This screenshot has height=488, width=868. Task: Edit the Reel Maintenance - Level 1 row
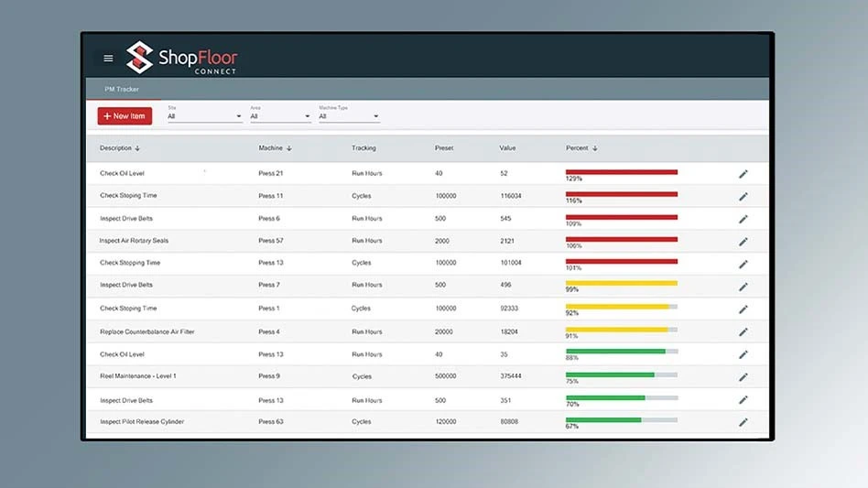point(743,377)
